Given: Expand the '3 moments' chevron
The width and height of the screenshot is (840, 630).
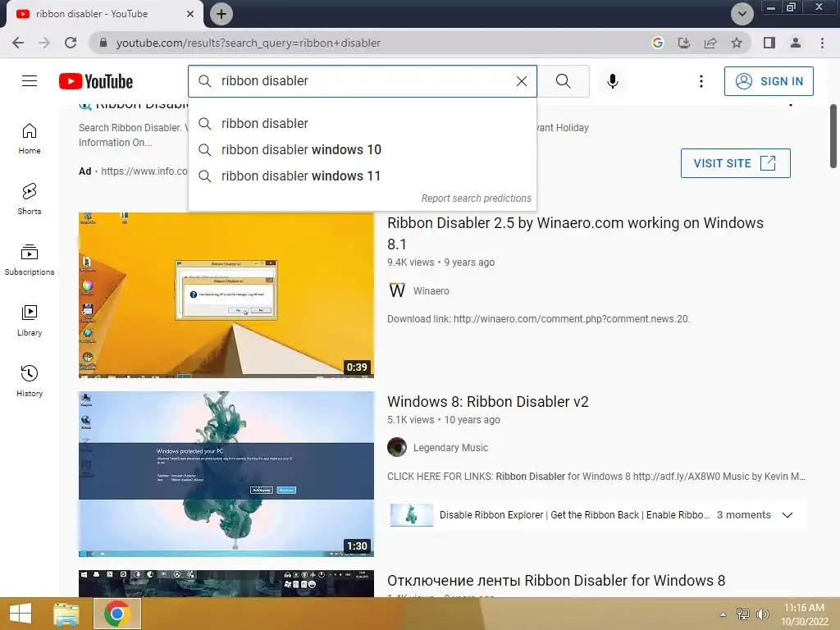Looking at the screenshot, I should click(787, 515).
